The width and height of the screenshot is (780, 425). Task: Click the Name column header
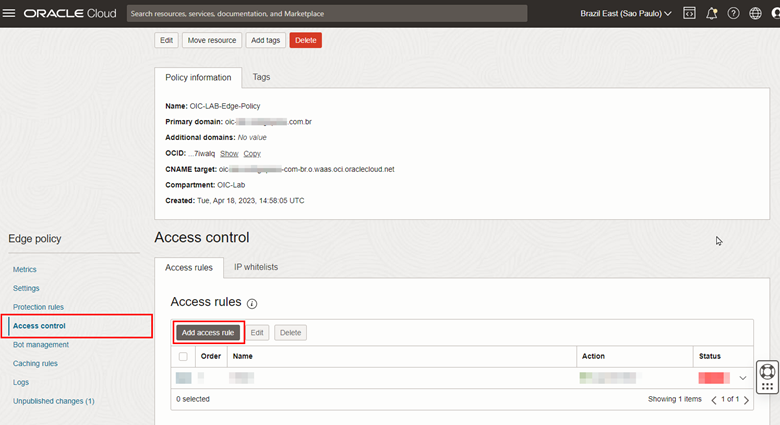[242, 356]
